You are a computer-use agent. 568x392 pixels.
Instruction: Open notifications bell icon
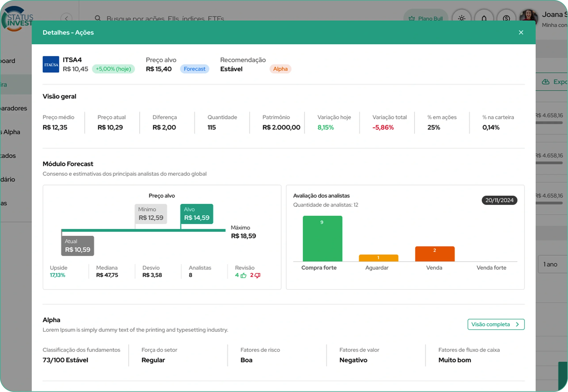[x=484, y=18]
